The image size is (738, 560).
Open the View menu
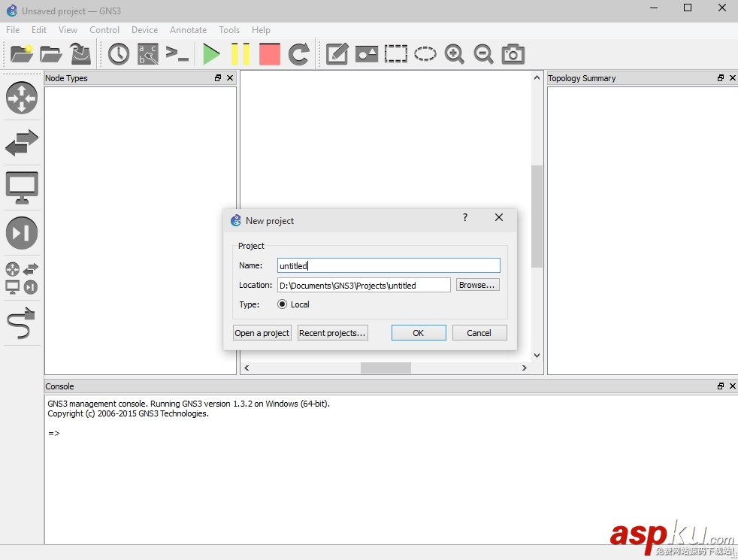click(x=68, y=29)
